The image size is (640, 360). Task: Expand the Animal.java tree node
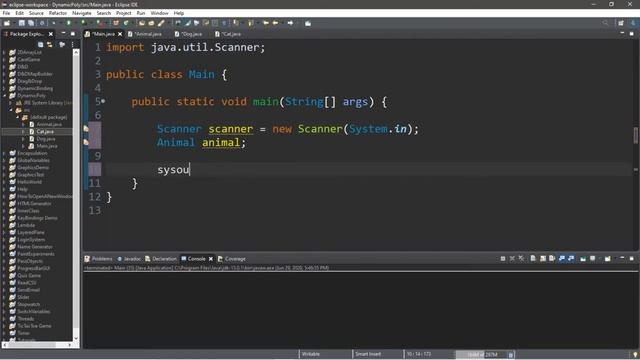pos(24,124)
